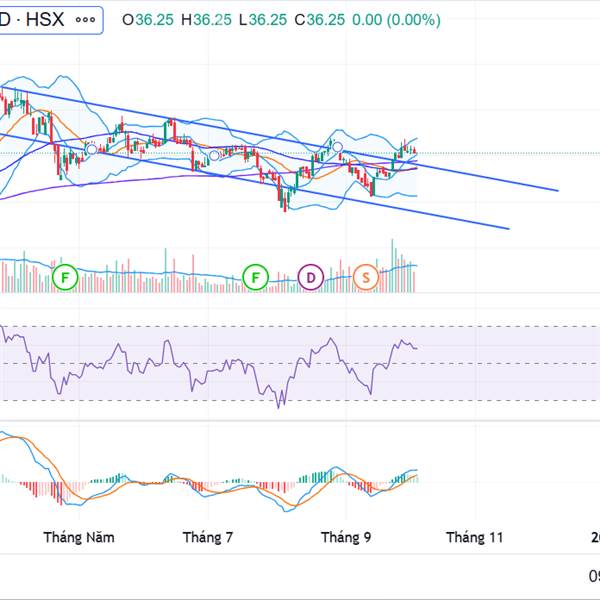Click the green F marker near Tháng Năm
Viewport: 600px width, 600px height.
click(66, 276)
